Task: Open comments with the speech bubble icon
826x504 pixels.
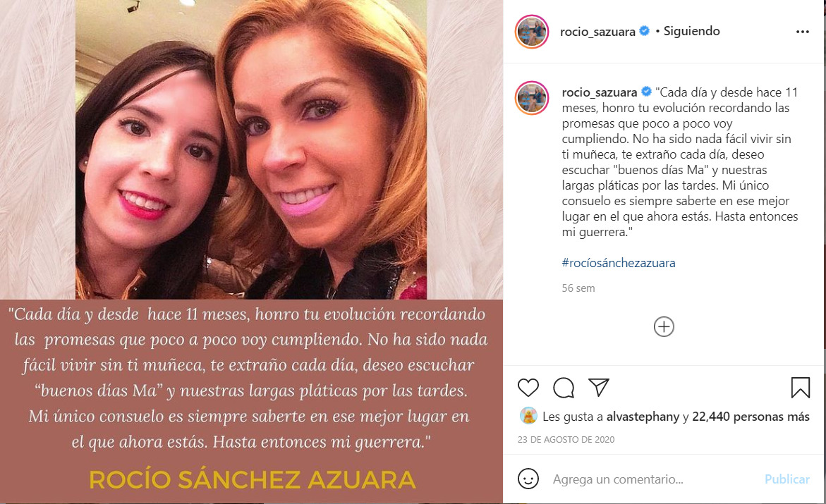Action: point(563,388)
